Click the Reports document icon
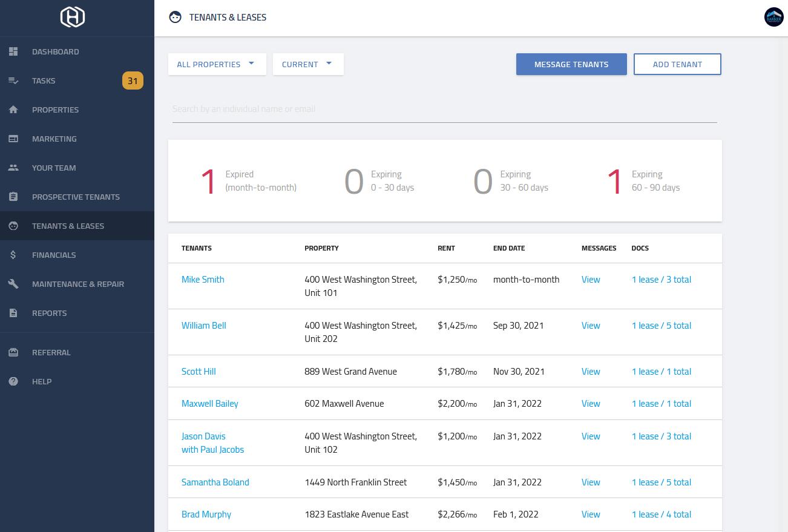The height and width of the screenshot is (532, 788). pyautogui.click(x=13, y=313)
